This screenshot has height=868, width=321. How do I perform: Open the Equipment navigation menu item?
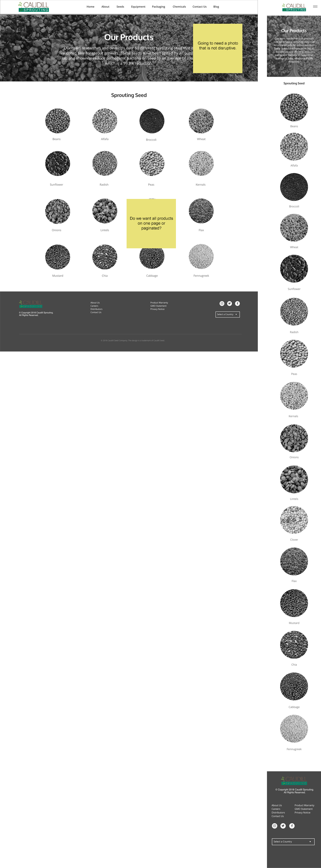tap(138, 7)
